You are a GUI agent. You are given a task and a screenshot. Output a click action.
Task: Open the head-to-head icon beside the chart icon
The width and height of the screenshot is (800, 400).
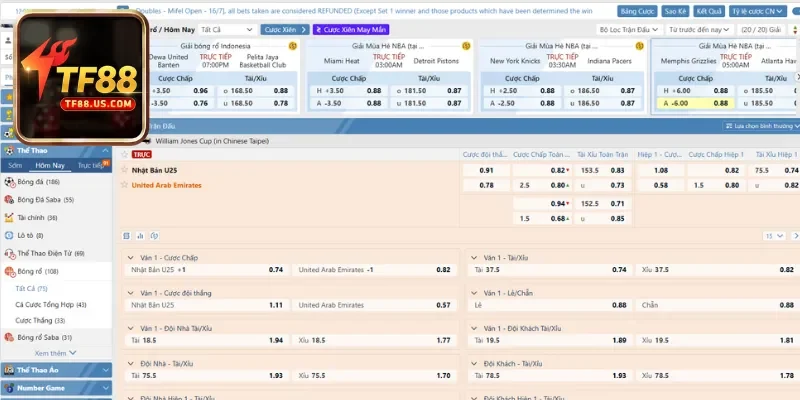[x=154, y=236]
